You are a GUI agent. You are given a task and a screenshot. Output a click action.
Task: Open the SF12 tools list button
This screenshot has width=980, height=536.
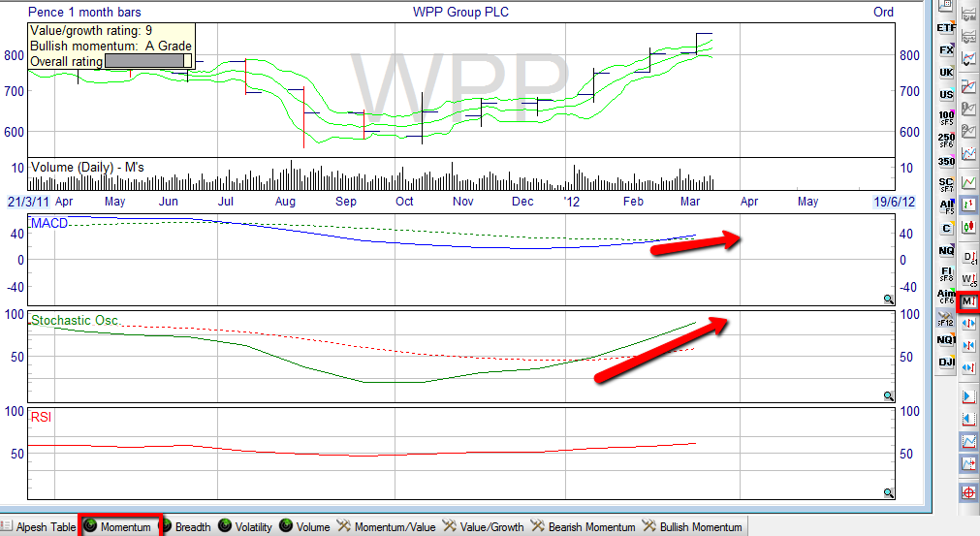[x=946, y=319]
